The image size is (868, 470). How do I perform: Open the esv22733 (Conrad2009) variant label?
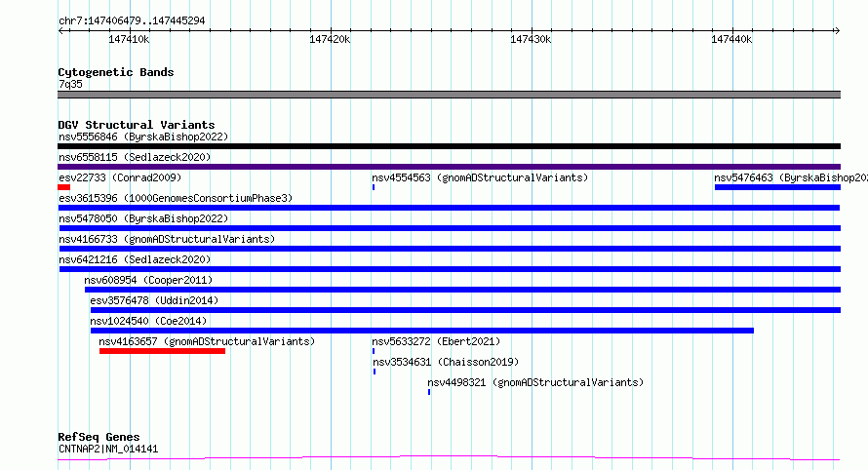(120, 177)
